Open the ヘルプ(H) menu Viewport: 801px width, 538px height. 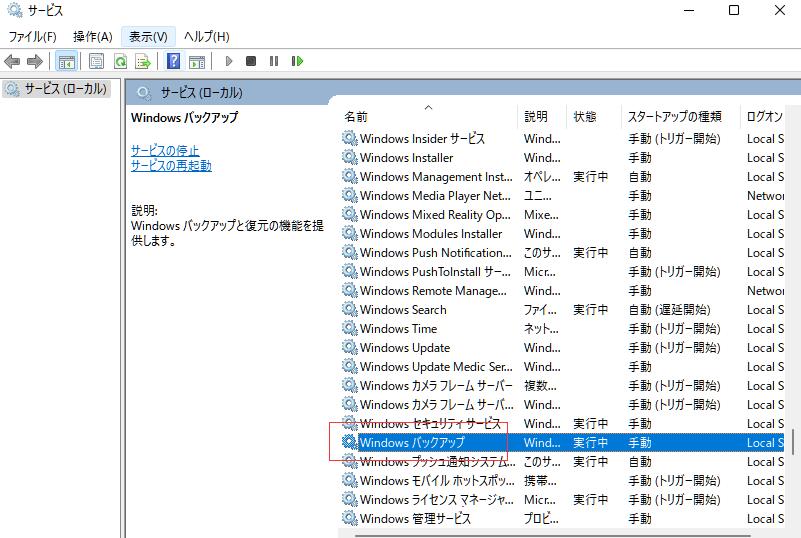click(x=206, y=37)
